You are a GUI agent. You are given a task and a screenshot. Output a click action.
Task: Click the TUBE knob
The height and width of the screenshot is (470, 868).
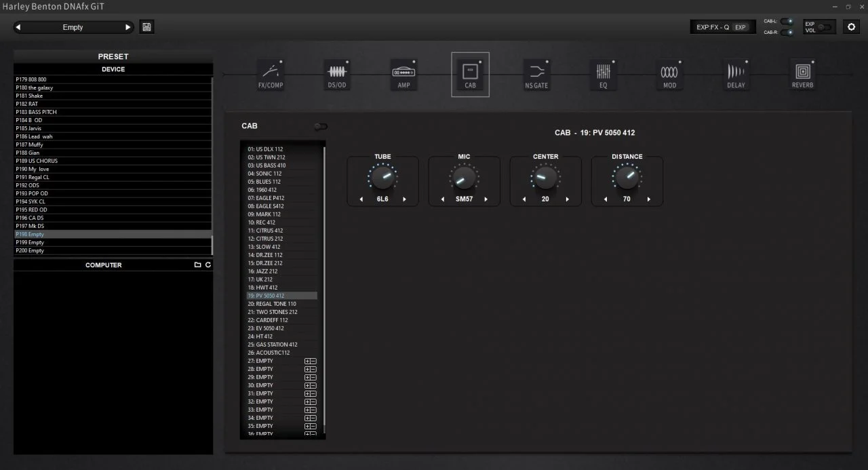(383, 178)
